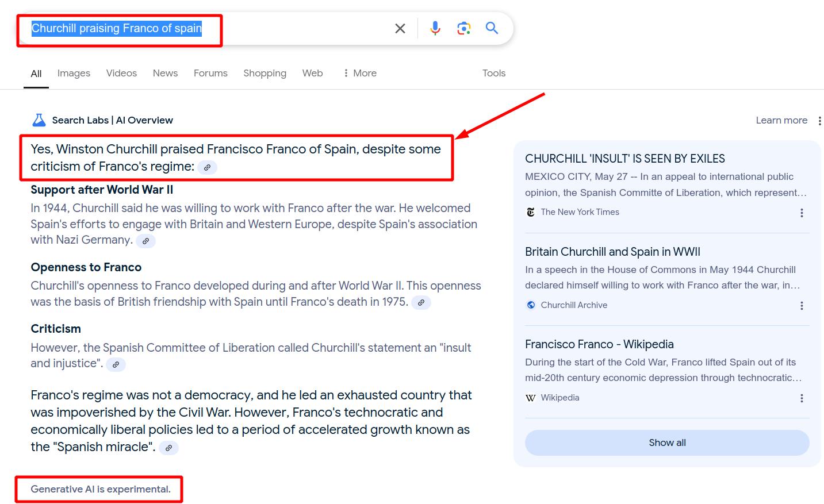Open Google Lens image search icon
824x504 pixels.
(x=463, y=28)
